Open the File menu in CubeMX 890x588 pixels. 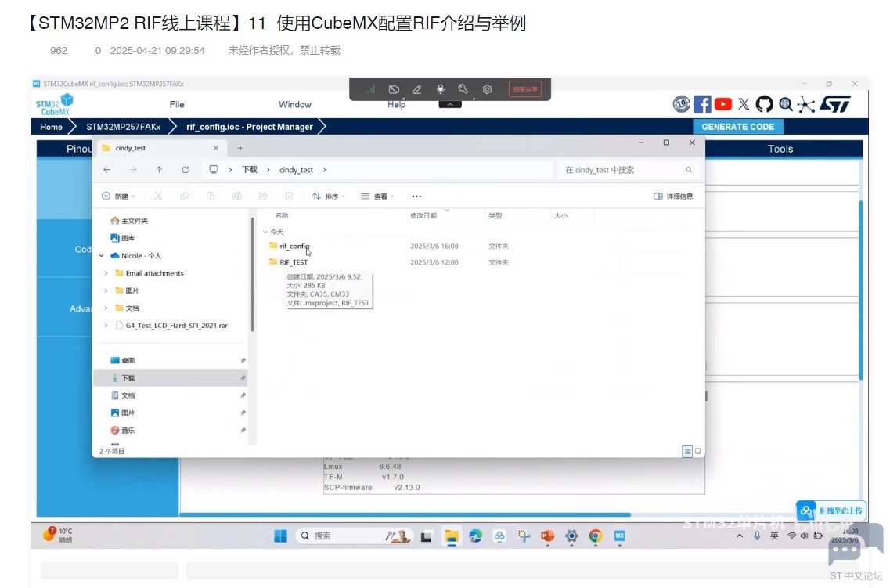[x=177, y=104]
